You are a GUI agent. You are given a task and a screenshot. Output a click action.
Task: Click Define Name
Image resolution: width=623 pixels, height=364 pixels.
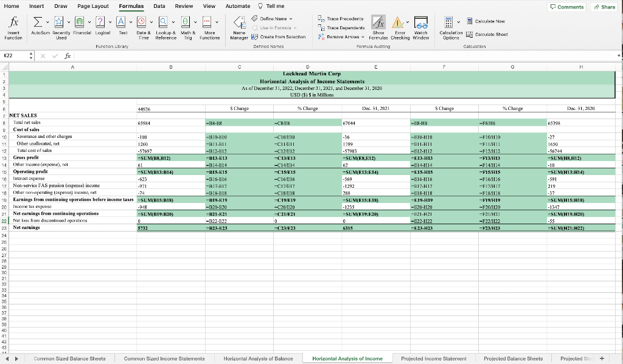[274, 18]
